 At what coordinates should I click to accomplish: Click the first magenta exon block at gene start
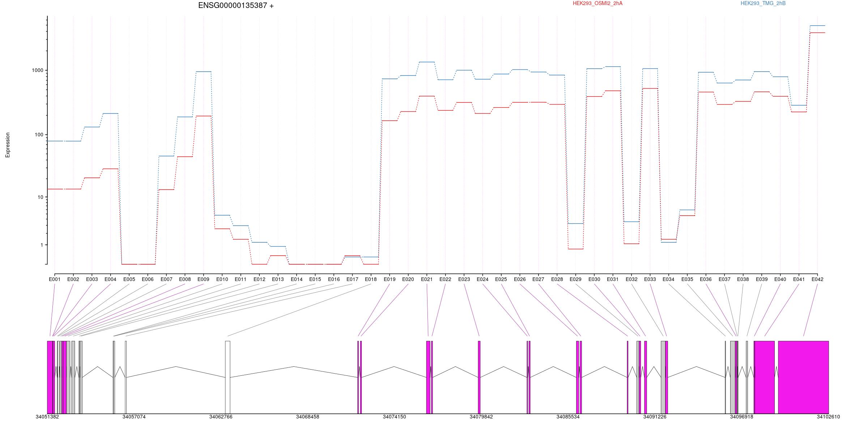pyautogui.click(x=50, y=377)
